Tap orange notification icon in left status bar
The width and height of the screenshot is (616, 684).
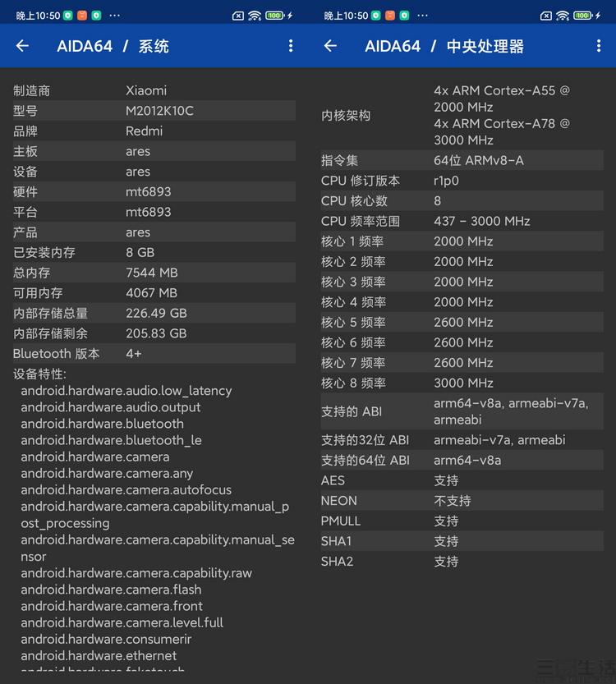pos(82,16)
